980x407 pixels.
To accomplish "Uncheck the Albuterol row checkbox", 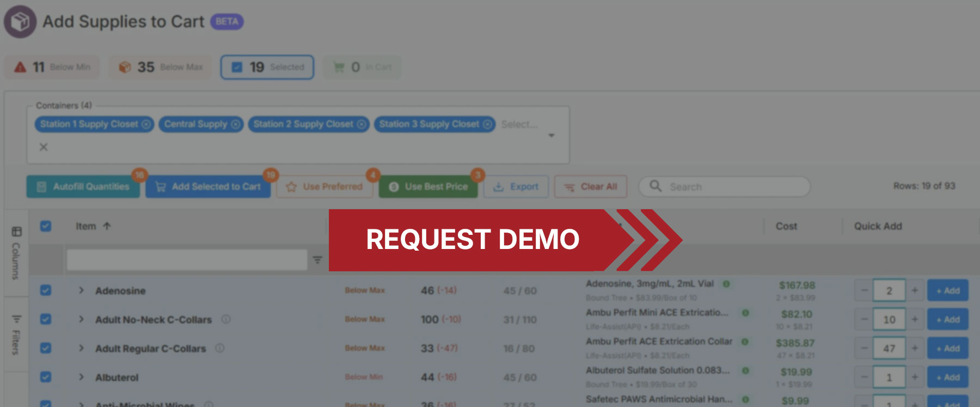I will coord(46,377).
